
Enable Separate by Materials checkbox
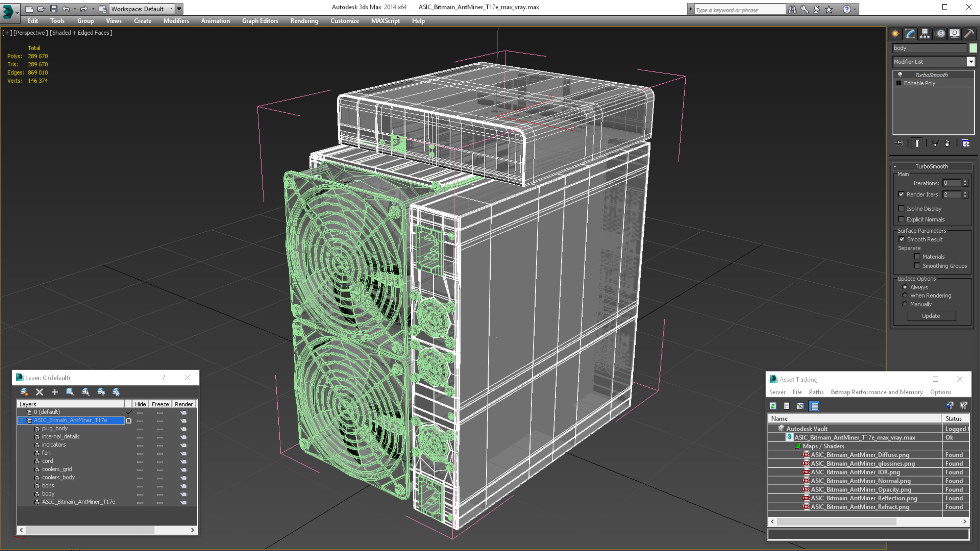click(917, 257)
